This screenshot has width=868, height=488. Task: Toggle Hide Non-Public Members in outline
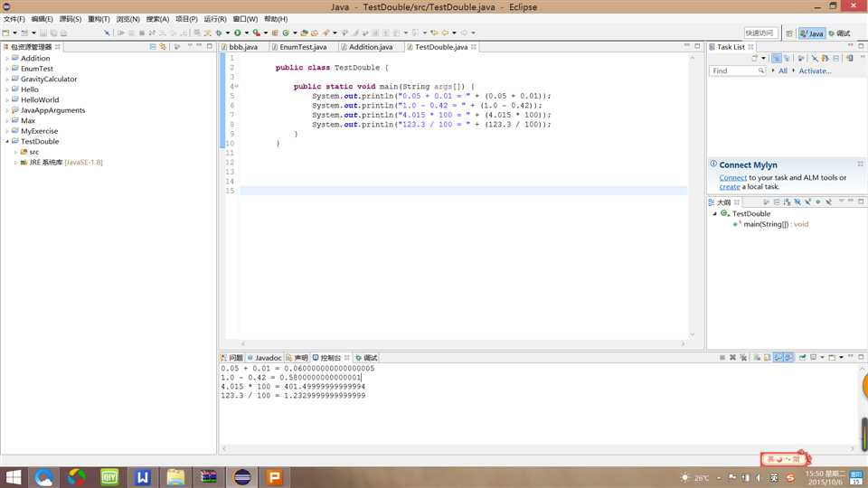click(818, 202)
